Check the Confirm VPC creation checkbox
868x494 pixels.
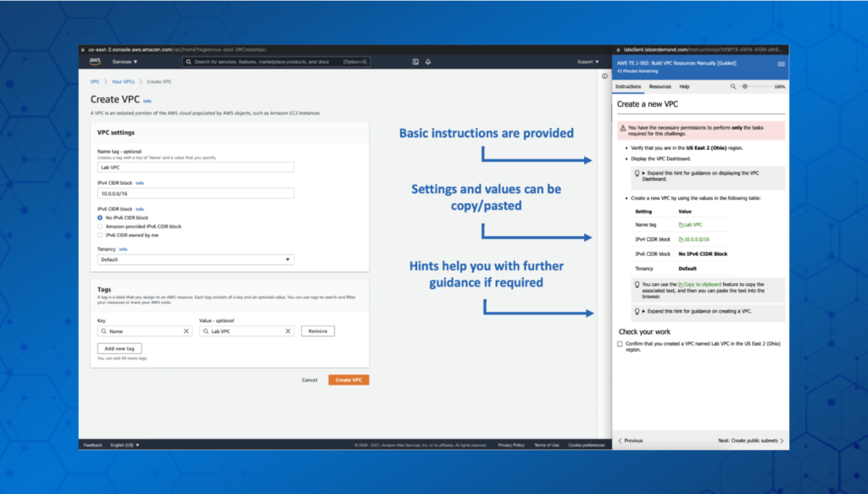619,343
